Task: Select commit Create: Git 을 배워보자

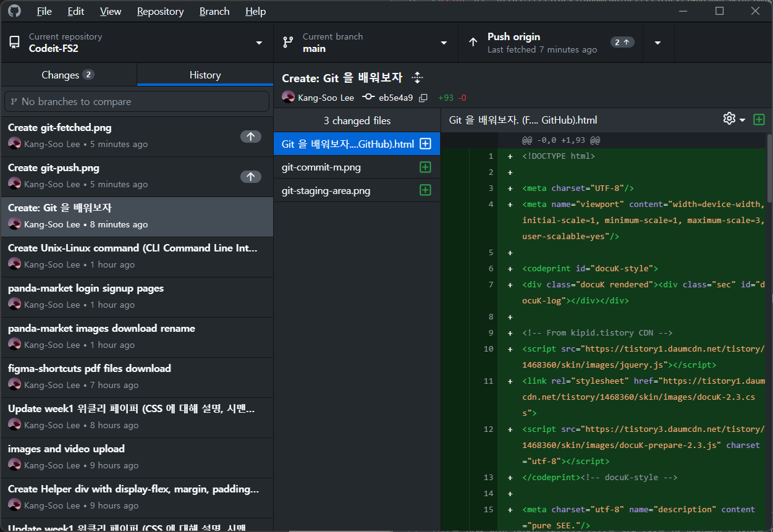Action: click(x=137, y=216)
